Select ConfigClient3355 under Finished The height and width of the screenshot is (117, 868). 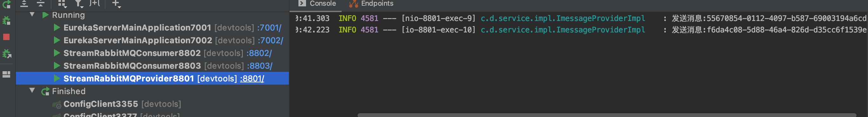152,104
